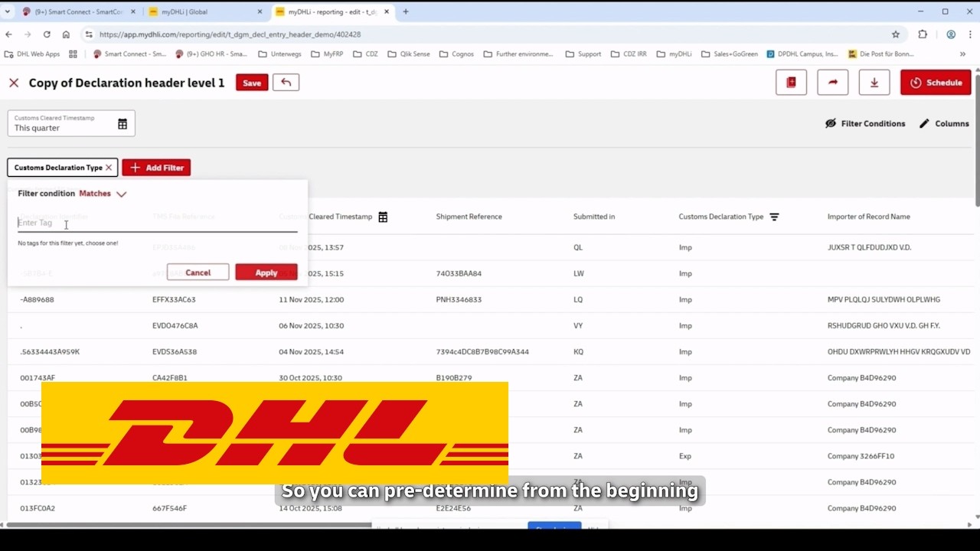Click the address bar URL
Viewport: 980px width, 551px height.
pos(230,34)
